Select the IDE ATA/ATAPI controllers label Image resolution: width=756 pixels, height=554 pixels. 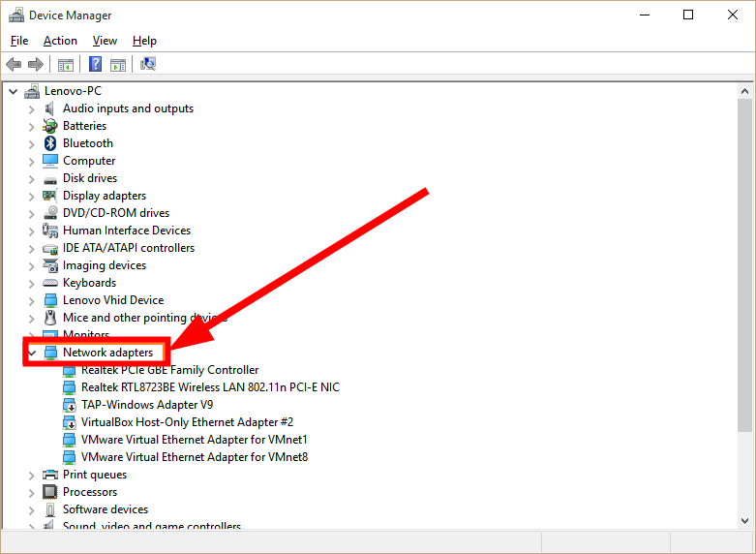coord(129,248)
